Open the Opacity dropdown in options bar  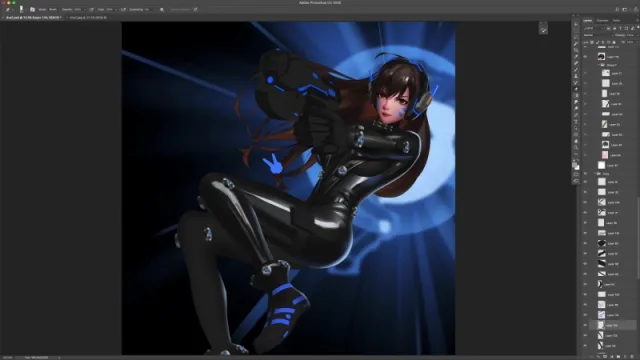tap(84, 9)
